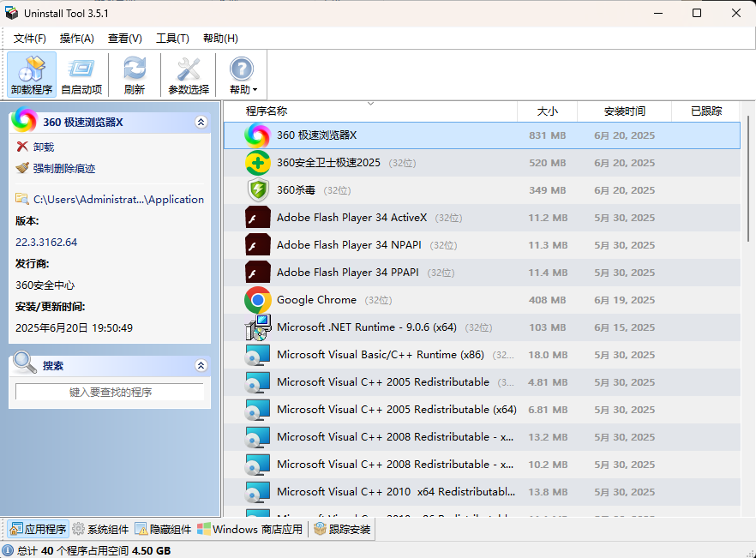Select the icon of Visual C++ 2005 Redistributable (x64)
Viewport: 756px width, 558px height.
(257, 410)
